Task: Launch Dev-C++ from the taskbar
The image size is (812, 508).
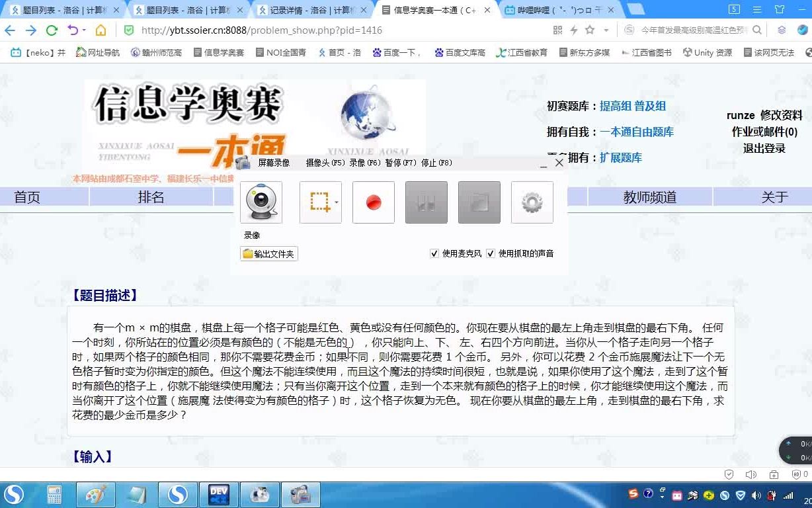Action: click(219, 494)
